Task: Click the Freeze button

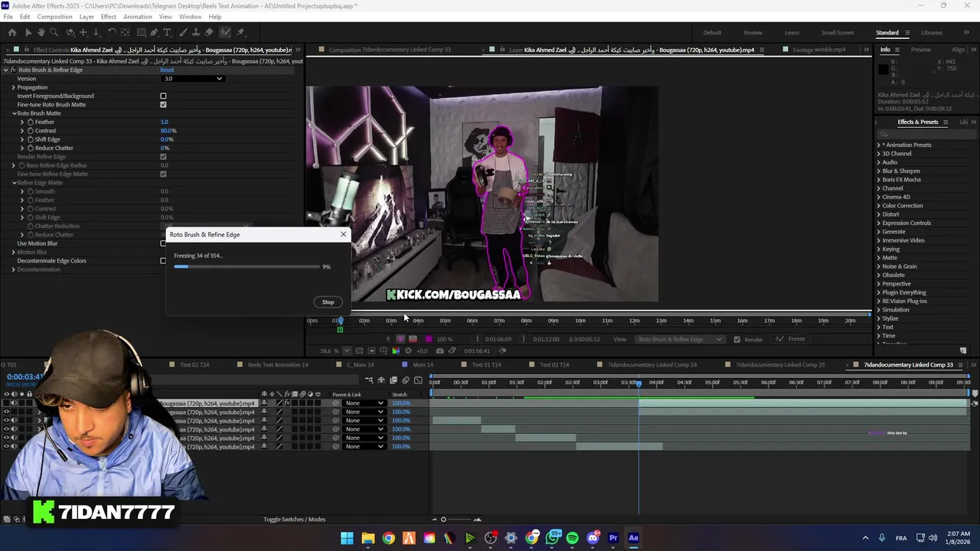Action: click(792, 340)
